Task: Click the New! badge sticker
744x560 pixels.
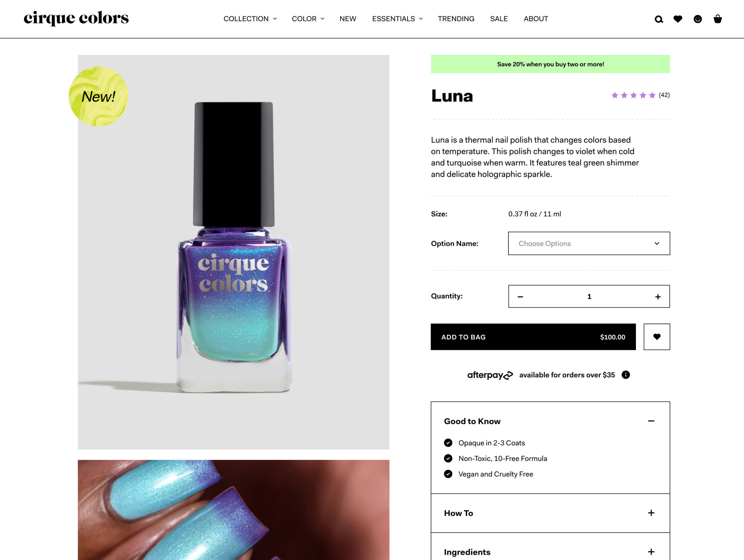Action: point(98,96)
